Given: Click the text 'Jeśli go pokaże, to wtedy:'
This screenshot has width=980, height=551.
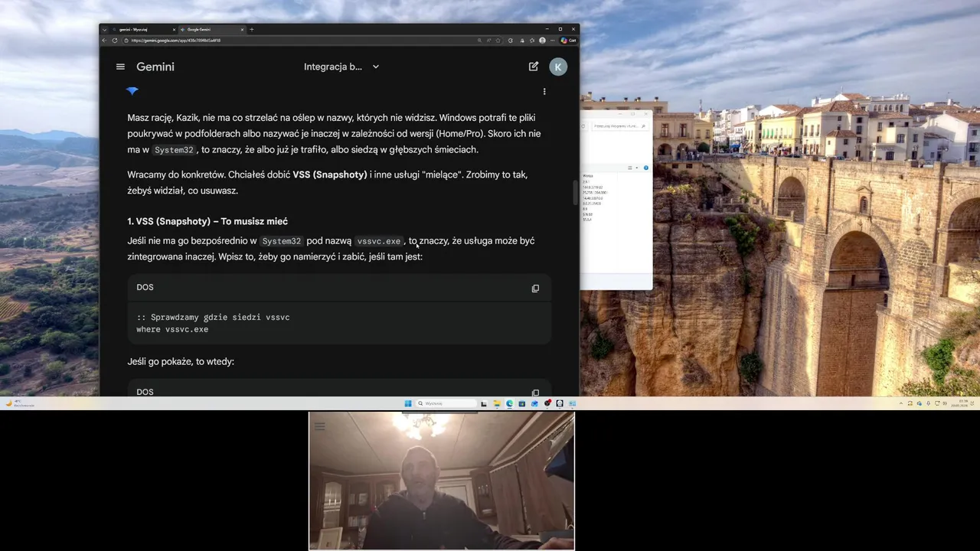Looking at the screenshot, I should (181, 361).
